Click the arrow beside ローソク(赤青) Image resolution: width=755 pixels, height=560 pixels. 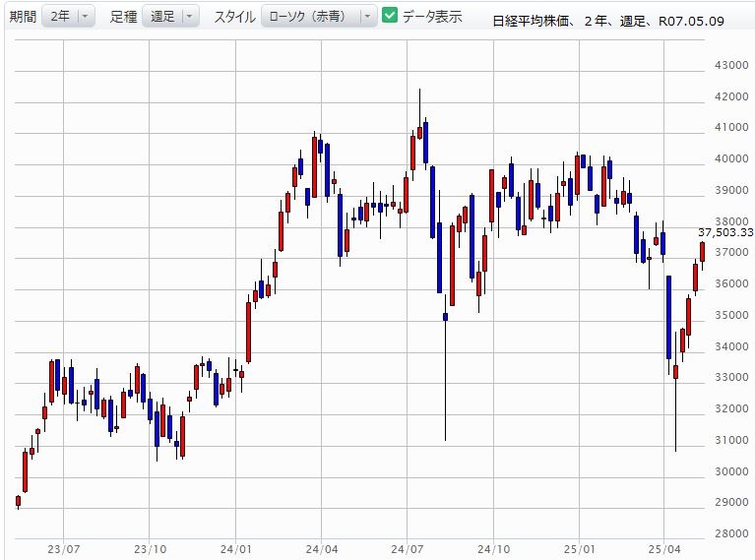[367, 17]
